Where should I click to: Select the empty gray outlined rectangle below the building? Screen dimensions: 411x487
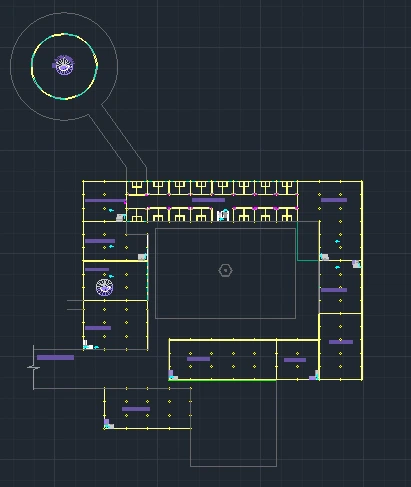point(233,423)
